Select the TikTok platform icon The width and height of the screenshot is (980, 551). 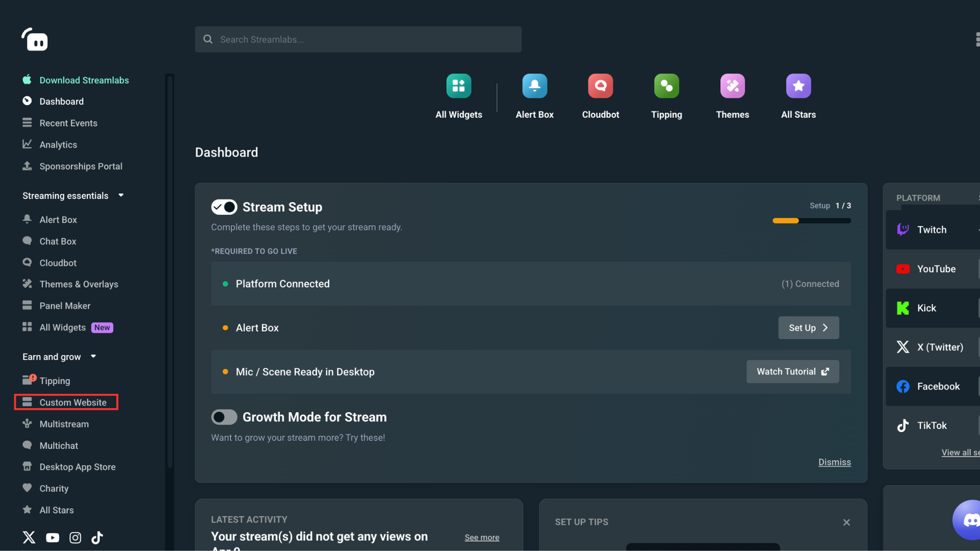click(902, 425)
